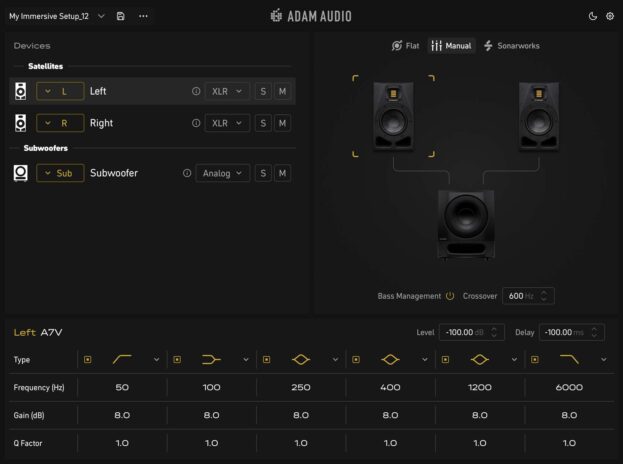The width and height of the screenshot is (623, 464).
Task: Open the L channel assignment dropdown
Action: coord(60,91)
